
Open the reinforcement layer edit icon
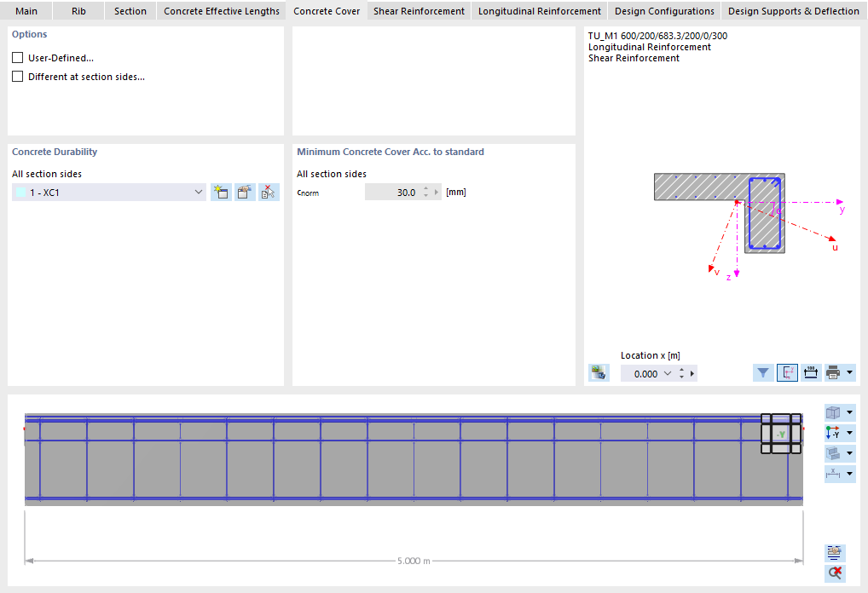tap(834, 552)
